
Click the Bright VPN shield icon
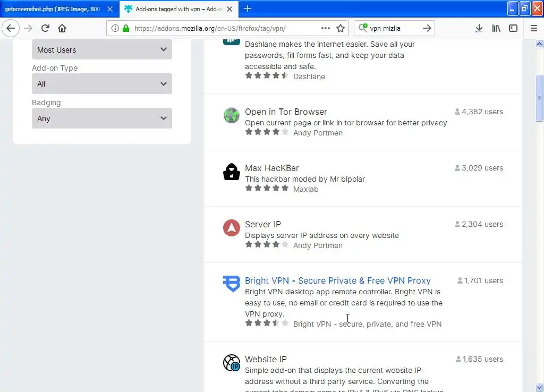(x=232, y=284)
